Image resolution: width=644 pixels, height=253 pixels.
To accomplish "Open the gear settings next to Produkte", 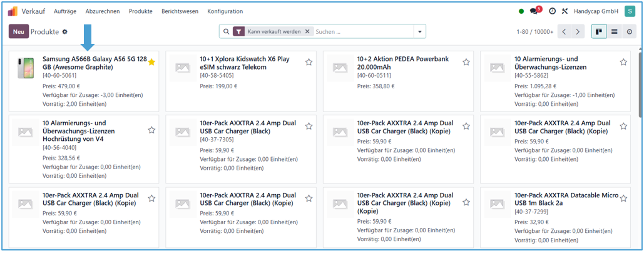I will point(64,31).
